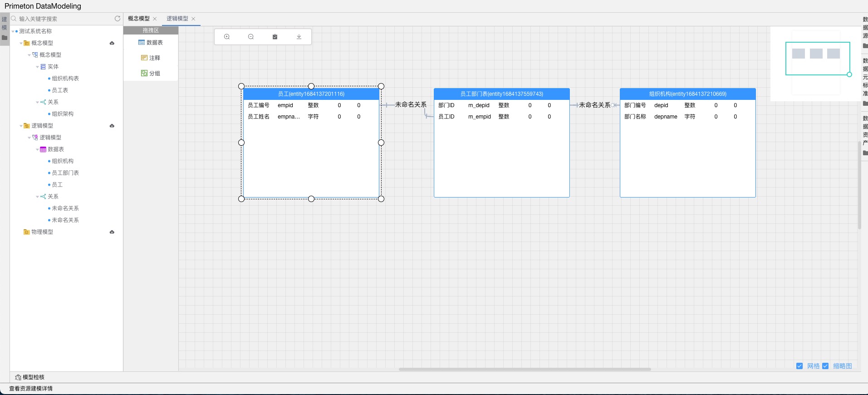This screenshot has height=395, width=868.
Task: Select 未命名关系 label between 员工 and 员工部门表
Action: tap(411, 105)
